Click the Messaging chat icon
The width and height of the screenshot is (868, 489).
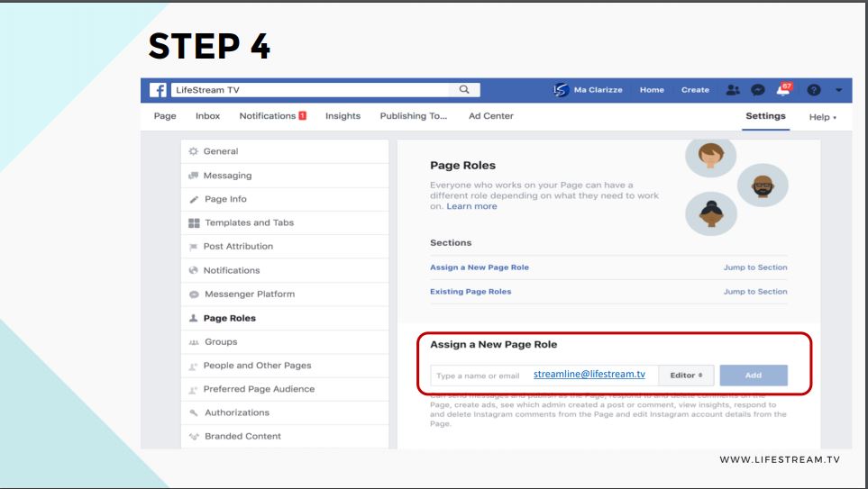(193, 176)
